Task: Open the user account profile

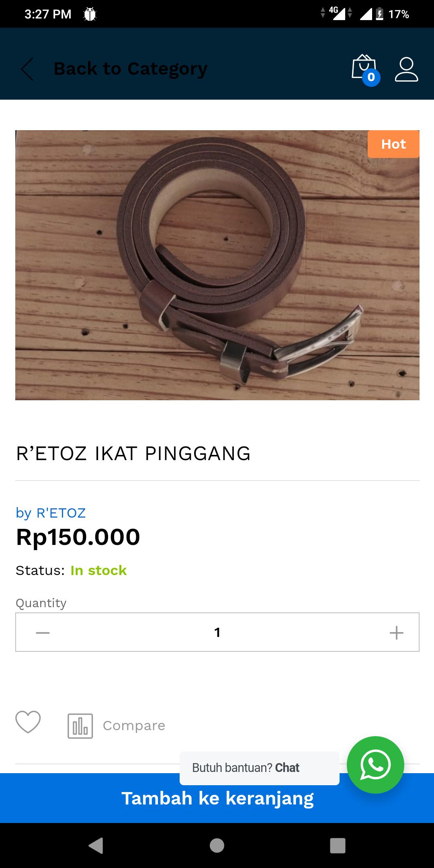Action: pos(406,69)
